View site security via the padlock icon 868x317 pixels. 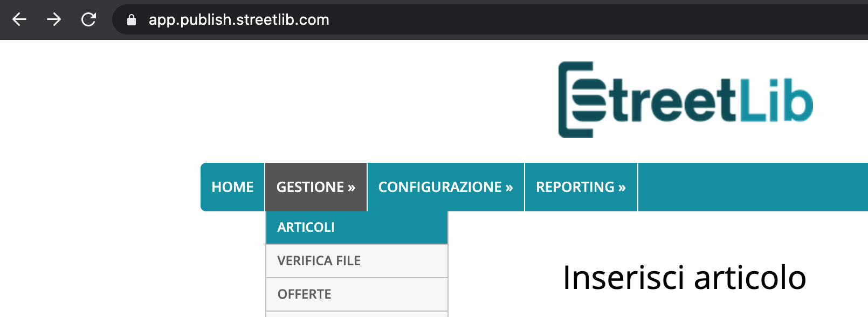click(131, 20)
